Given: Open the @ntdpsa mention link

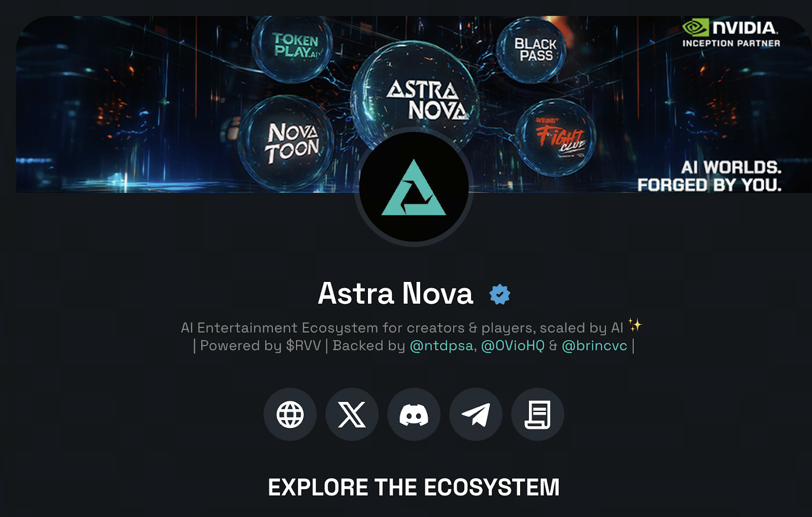Looking at the screenshot, I should click(x=442, y=346).
